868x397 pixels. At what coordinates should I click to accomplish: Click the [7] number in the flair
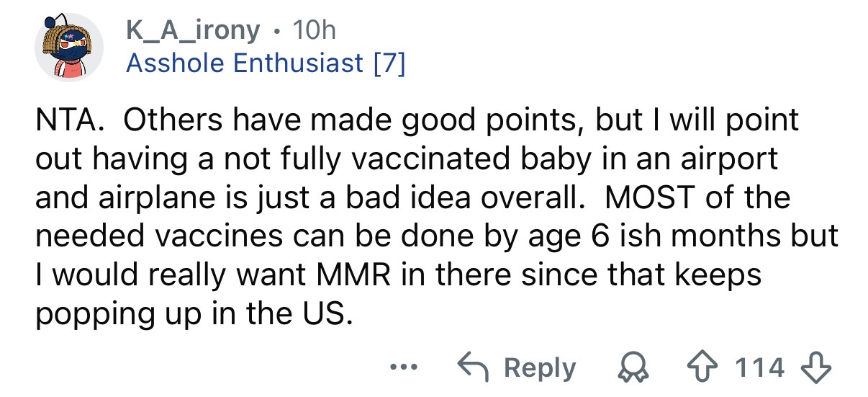click(389, 63)
